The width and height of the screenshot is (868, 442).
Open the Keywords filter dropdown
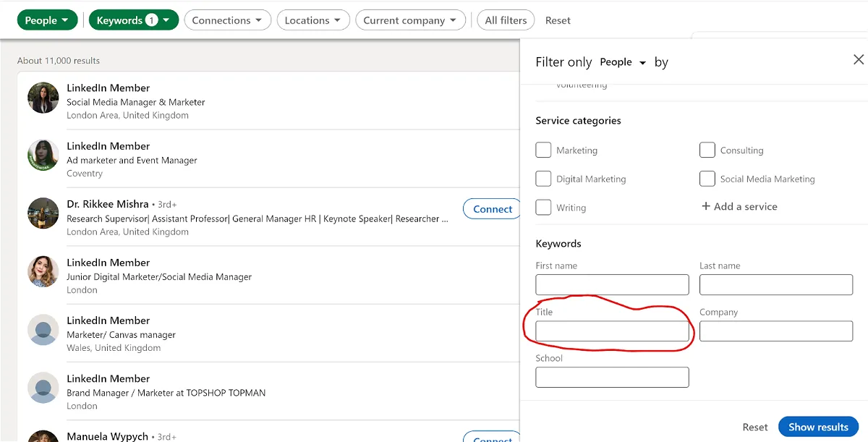tap(133, 20)
